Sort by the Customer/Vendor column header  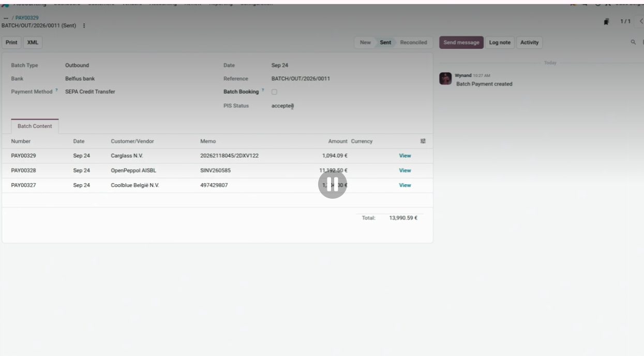tap(132, 141)
